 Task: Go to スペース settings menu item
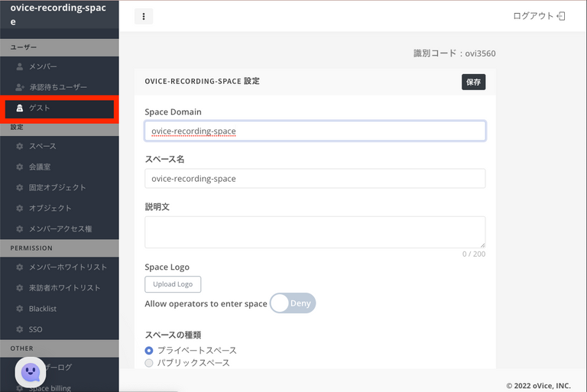pyautogui.click(x=60, y=147)
